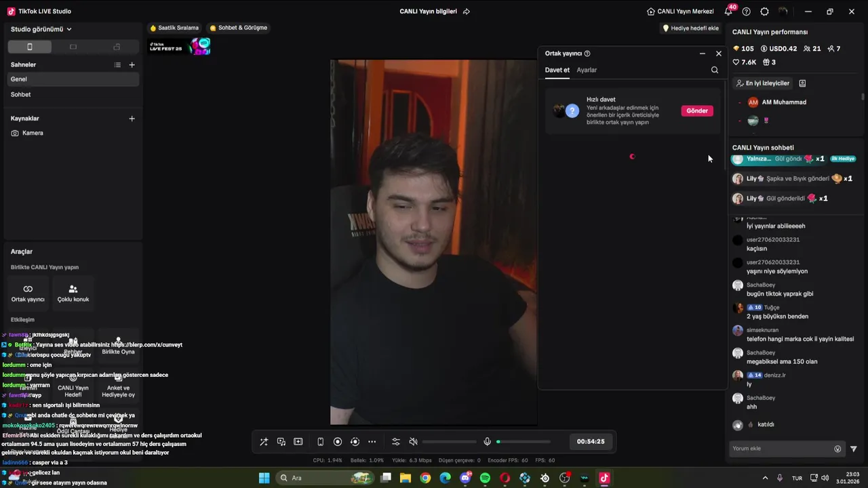Open the scenes list view icon
Viewport: 868px width, 488px height.
pos(117,65)
